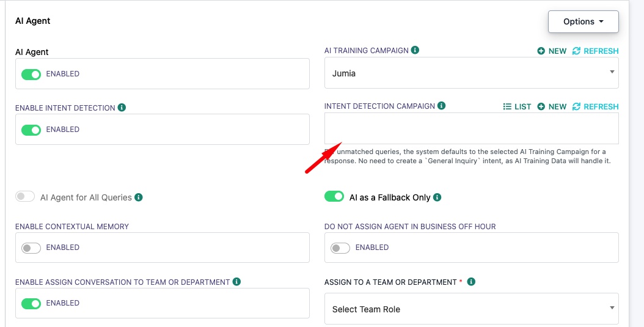Click the unmatched queries help text
Image resolution: width=644 pixels, height=327 pixels.
468,156
